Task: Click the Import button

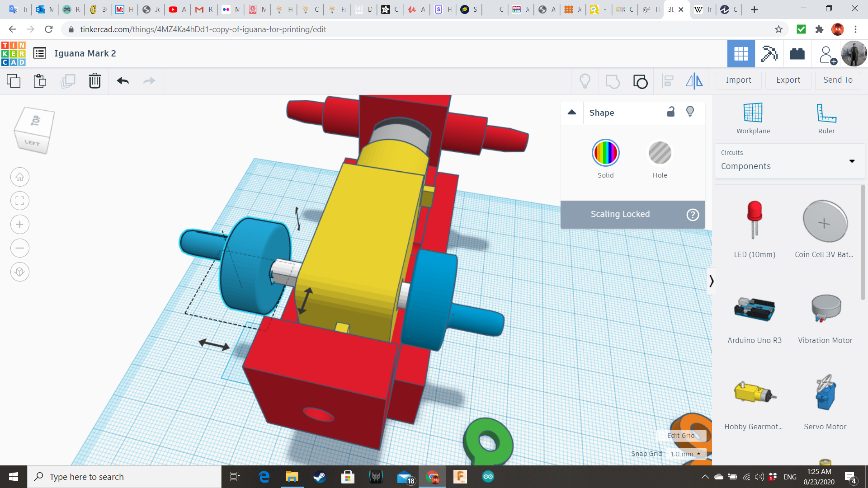Action: [738, 80]
